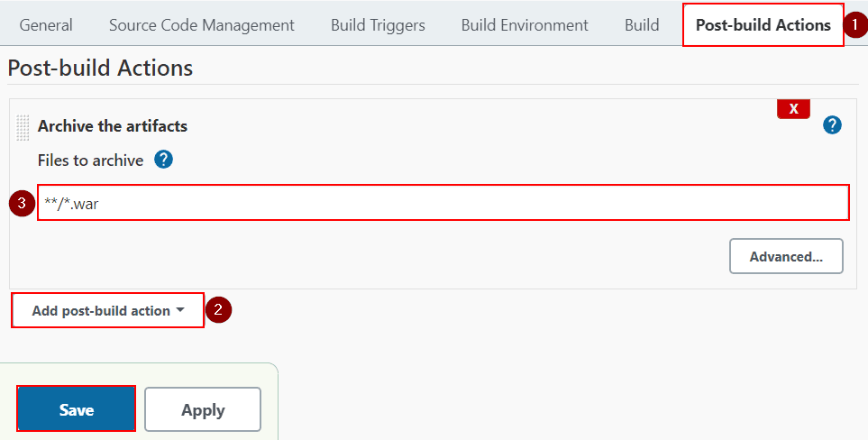Grab the Archive the artifacts drag handle
Screen dimensions: 868x440
coord(23,127)
